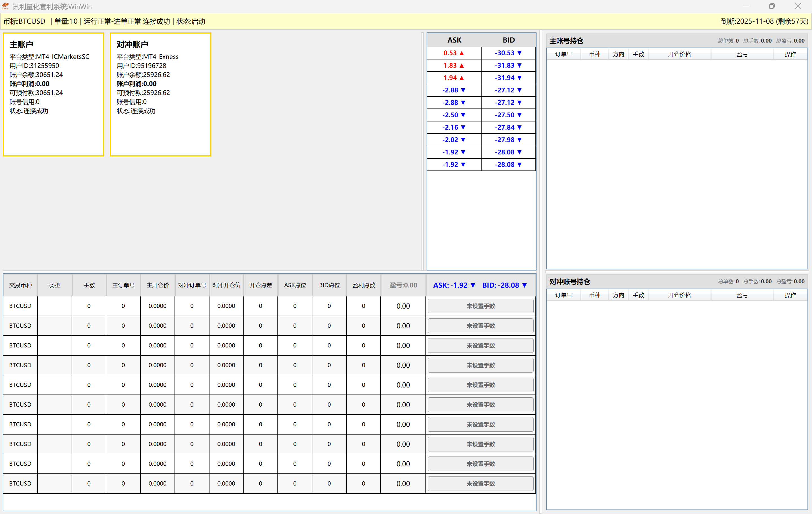The width and height of the screenshot is (812, 514).
Task: Click the red up arrow beside 0.53
Action: point(462,53)
